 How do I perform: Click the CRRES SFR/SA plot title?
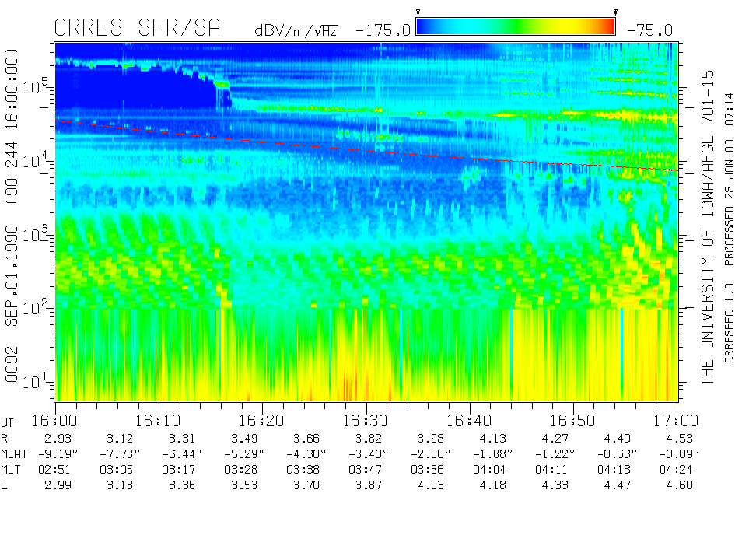point(137,28)
